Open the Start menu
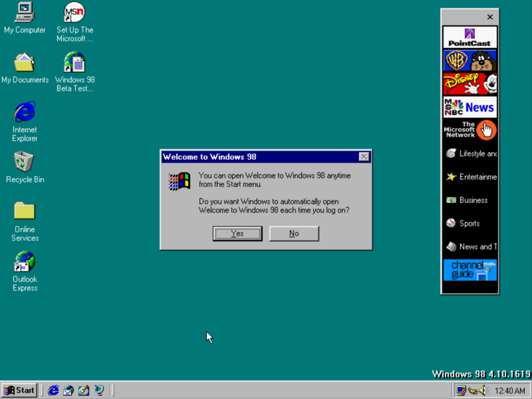Viewport: 532px width, 399px height. click(19, 390)
